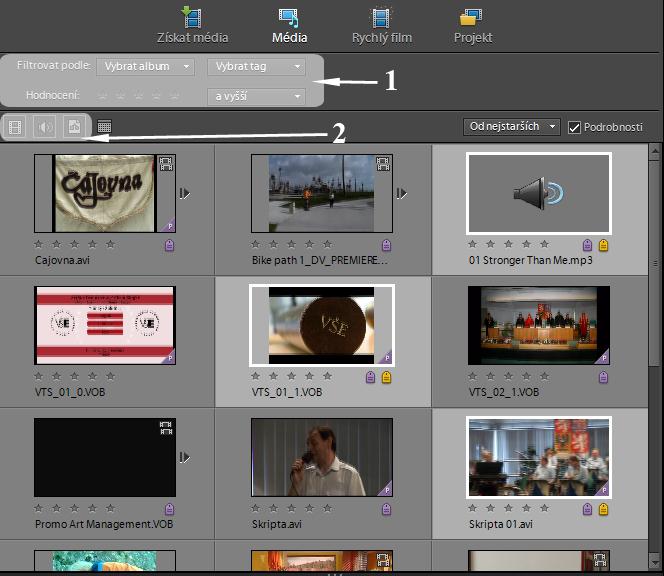Click filmstrip scene icon on Bike path thumbnail
Image resolution: width=664 pixels, height=576 pixels.
[x=383, y=163]
